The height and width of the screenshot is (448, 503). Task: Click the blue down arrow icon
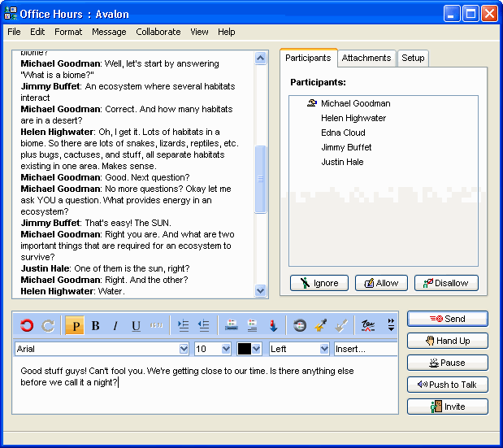tap(273, 326)
